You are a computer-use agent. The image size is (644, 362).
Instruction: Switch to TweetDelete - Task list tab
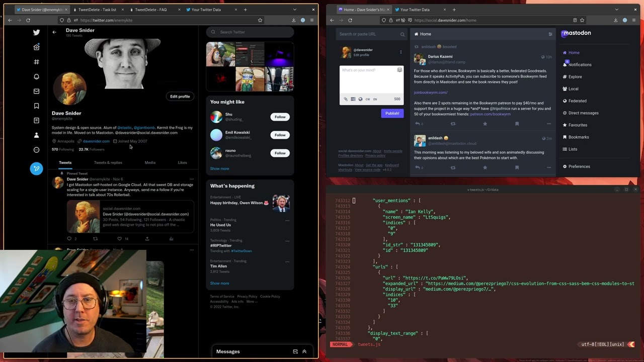coord(97,10)
